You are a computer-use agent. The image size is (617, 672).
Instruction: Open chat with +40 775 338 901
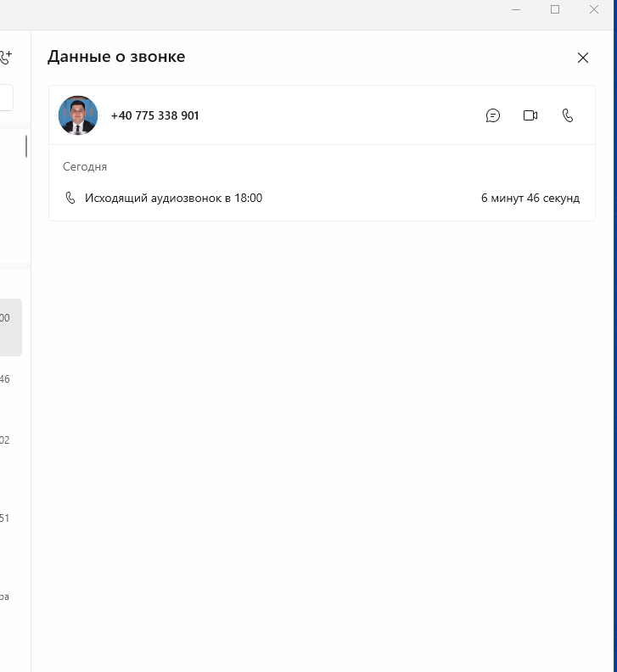click(x=492, y=115)
